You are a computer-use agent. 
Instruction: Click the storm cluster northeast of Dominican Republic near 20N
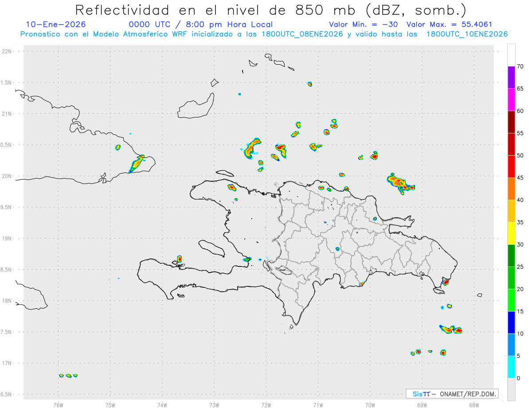(400, 184)
